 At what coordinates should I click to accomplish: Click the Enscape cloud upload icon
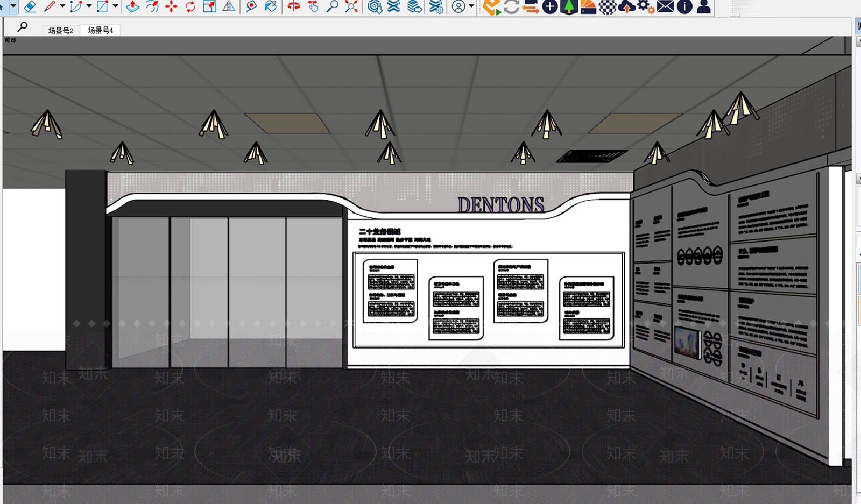pos(626,6)
